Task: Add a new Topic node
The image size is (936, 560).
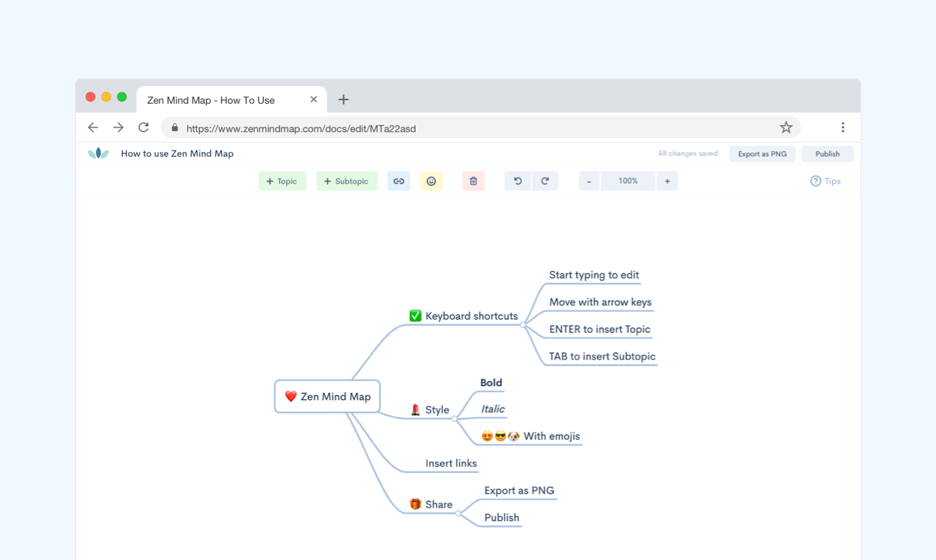Action: [x=282, y=181]
